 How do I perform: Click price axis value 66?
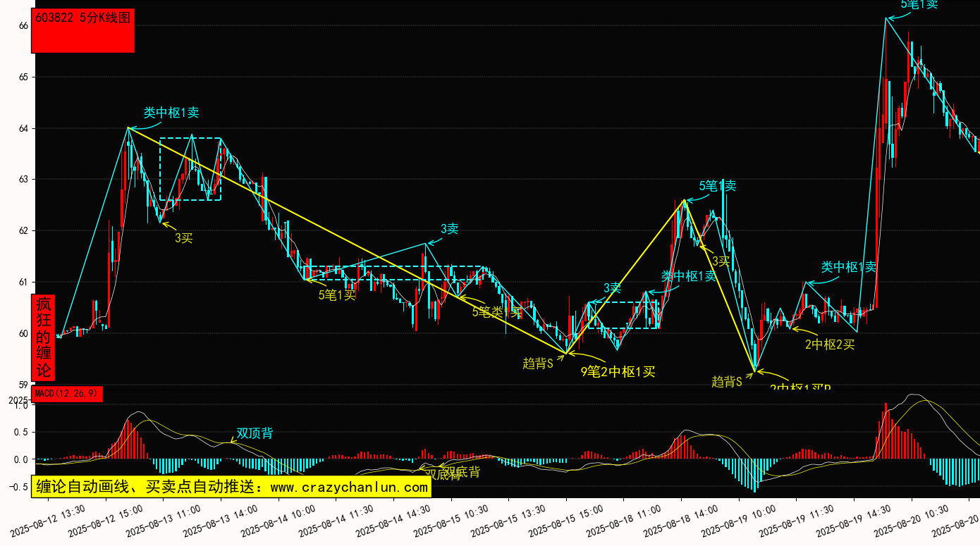pyautogui.click(x=23, y=25)
